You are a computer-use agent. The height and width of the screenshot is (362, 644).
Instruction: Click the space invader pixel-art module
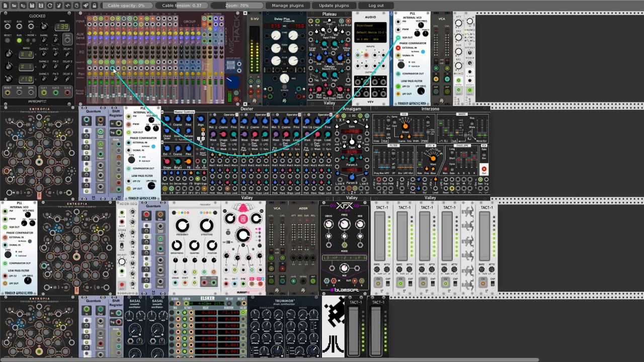(x=333, y=327)
